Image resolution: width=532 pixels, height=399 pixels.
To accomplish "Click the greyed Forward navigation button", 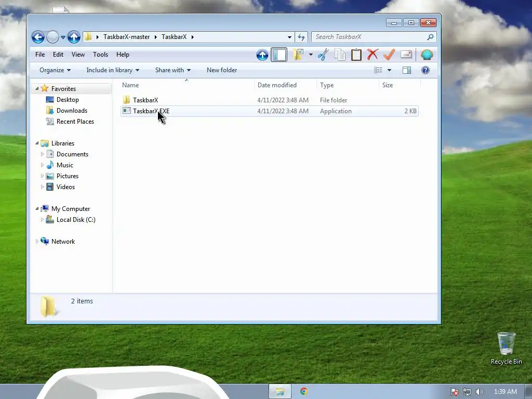I will pyautogui.click(x=52, y=37).
